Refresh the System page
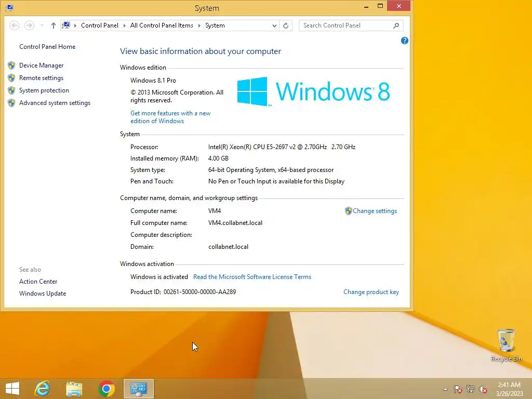This screenshot has height=399, width=532. 286,25
